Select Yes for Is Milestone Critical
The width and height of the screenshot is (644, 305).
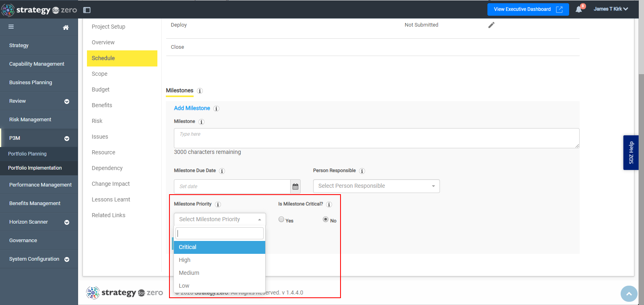point(281,220)
